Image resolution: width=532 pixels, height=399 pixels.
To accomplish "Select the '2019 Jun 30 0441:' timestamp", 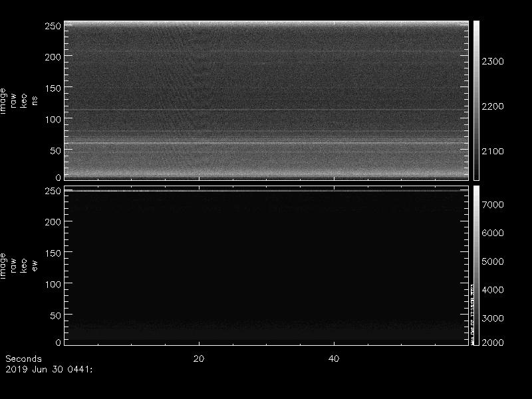I will click(49, 370).
